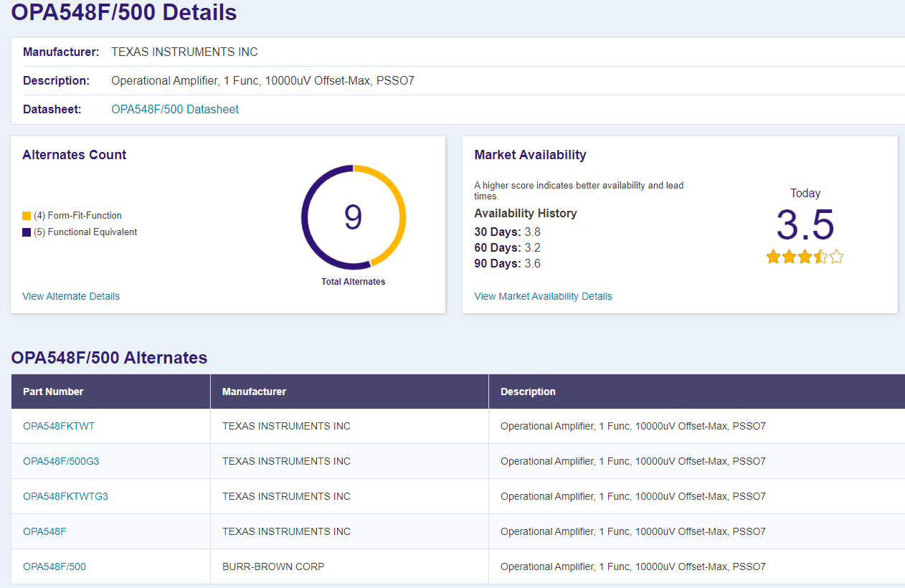The height and width of the screenshot is (588, 905).
Task: Open part number OPA548FKTWT
Action: [59, 426]
